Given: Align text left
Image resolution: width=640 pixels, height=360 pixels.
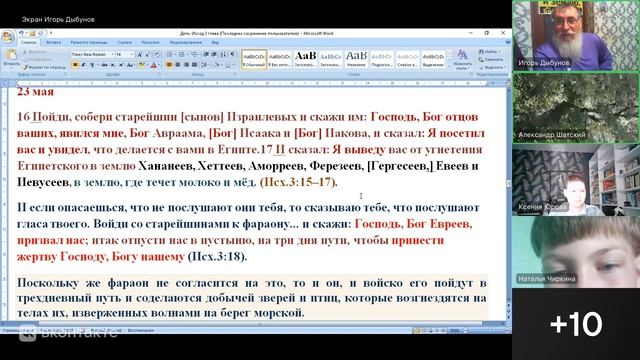Looking at the screenshot, I should click(169, 65).
